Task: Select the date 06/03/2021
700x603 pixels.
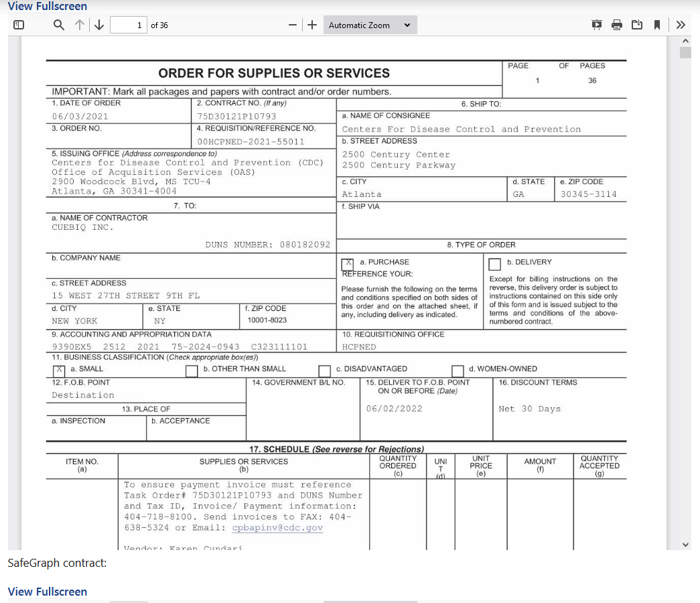Action: 80,117
